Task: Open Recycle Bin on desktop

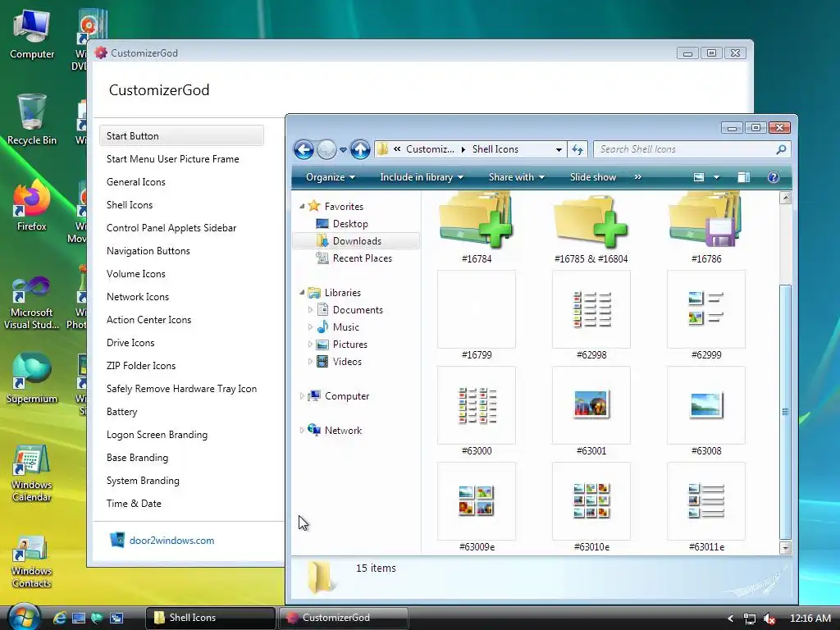Action: click(32, 120)
